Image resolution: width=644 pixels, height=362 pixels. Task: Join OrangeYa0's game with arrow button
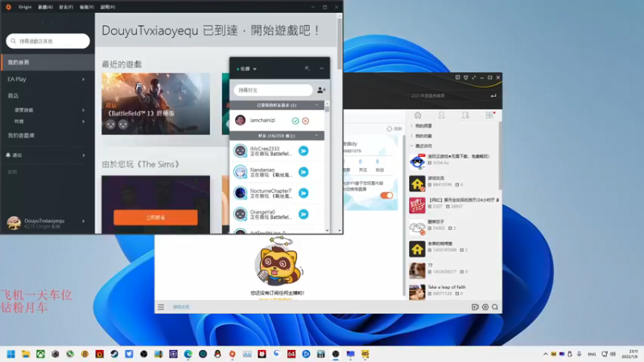(303, 214)
